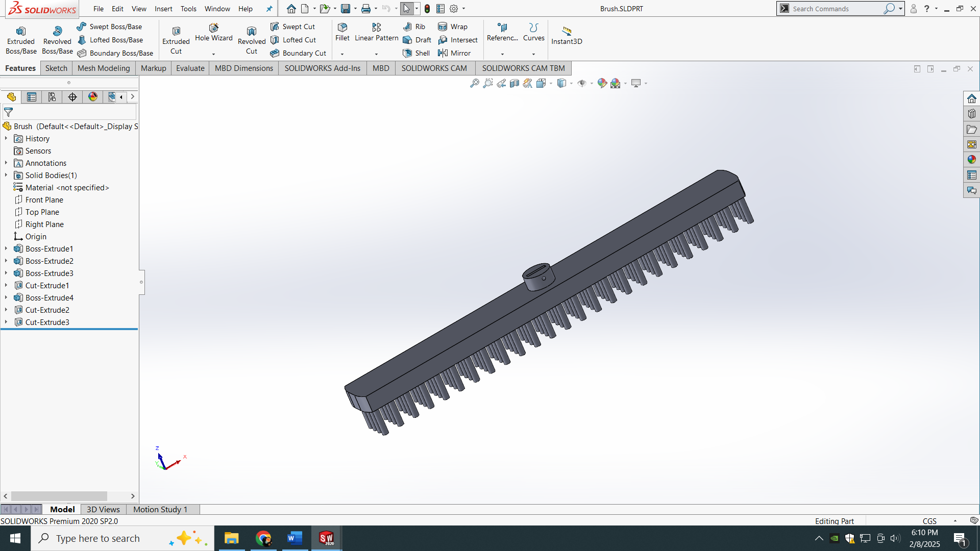Expand the Annotations folder
980x551 pixels.
pyautogui.click(x=6, y=163)
